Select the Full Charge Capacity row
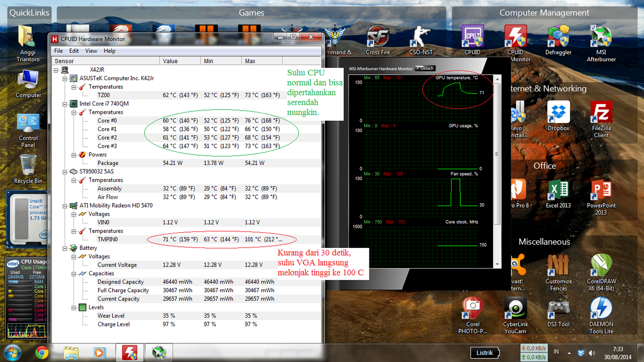 click(x=187, y=290)
